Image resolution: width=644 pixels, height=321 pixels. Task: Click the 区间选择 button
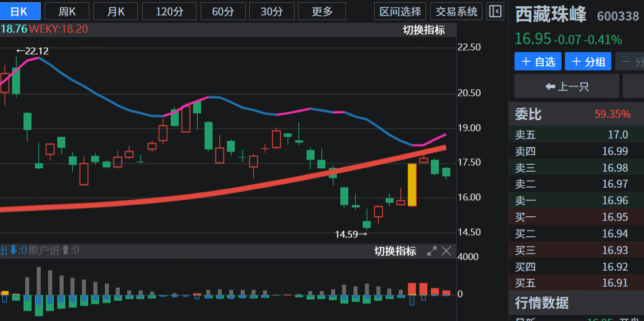(x=400, y=11)
